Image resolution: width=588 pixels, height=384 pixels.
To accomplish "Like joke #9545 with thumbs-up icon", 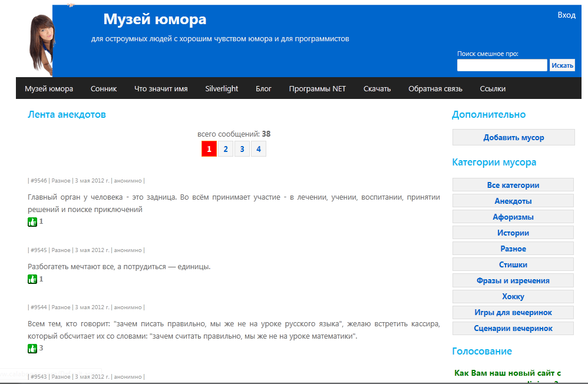I will coord(32,279).
